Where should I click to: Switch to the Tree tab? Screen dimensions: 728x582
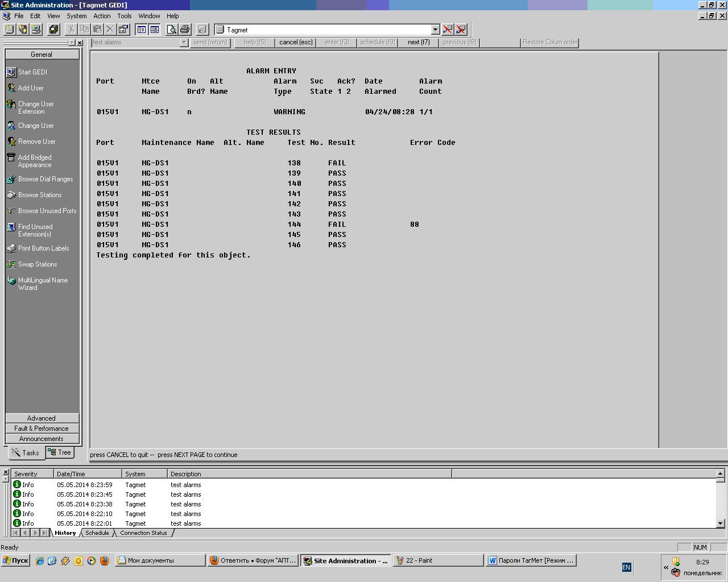(60, 452)
